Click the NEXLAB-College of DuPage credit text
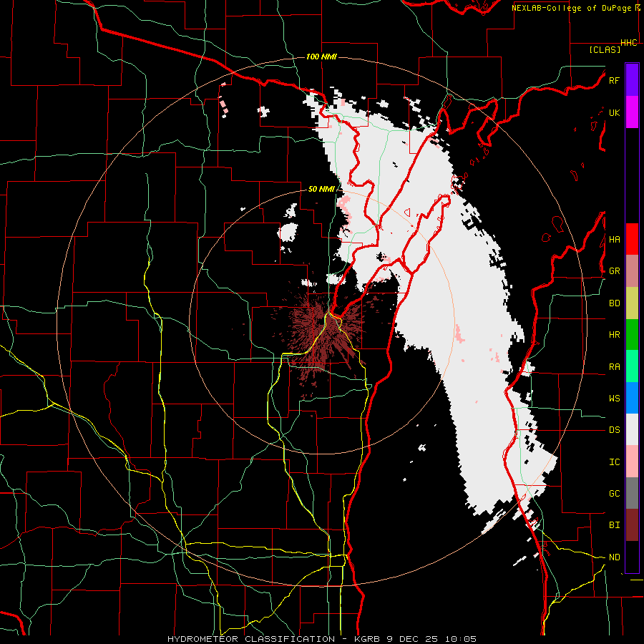This screenshot has height=644, width=644. [571, 8]
